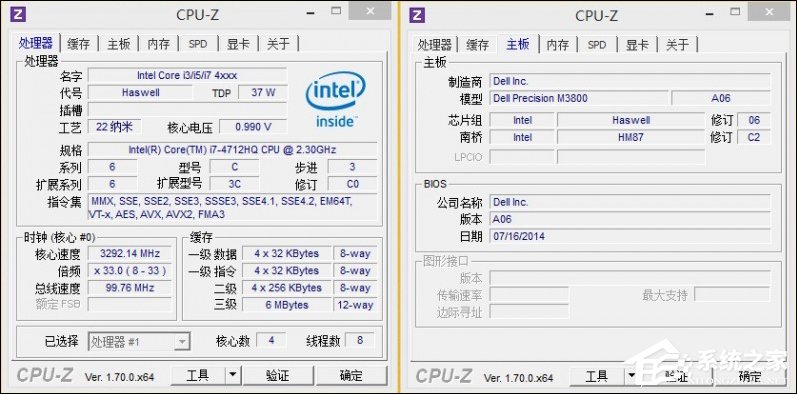Viewport: 797px width, 394px height.
Task: Click the instruction set field with MMX, SSE
Action: 233,207
